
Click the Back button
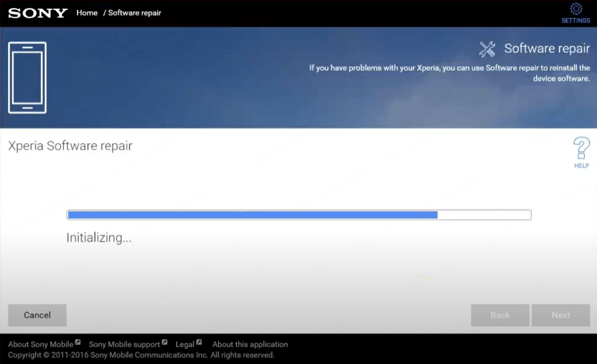[x=500, y=315]
